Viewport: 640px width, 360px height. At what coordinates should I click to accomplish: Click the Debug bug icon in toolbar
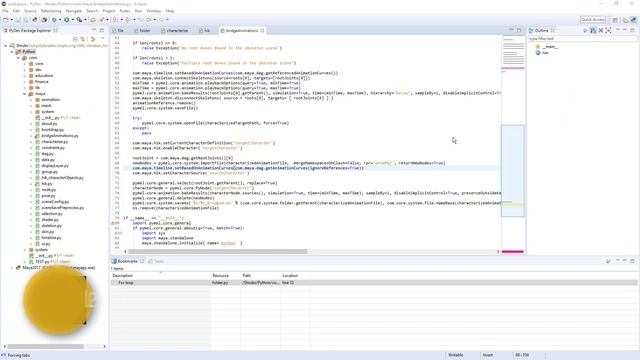pyautogui.click(x=54, y=20)
